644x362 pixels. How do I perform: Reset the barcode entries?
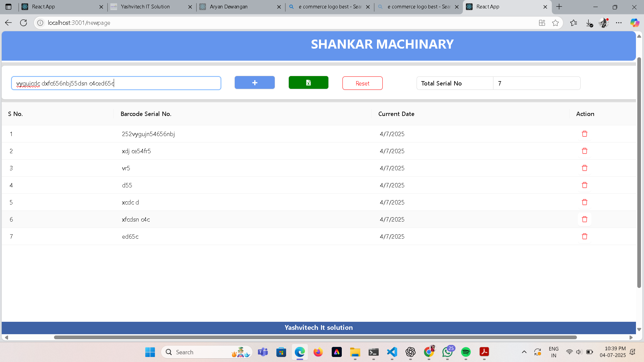tap(362, 83)
